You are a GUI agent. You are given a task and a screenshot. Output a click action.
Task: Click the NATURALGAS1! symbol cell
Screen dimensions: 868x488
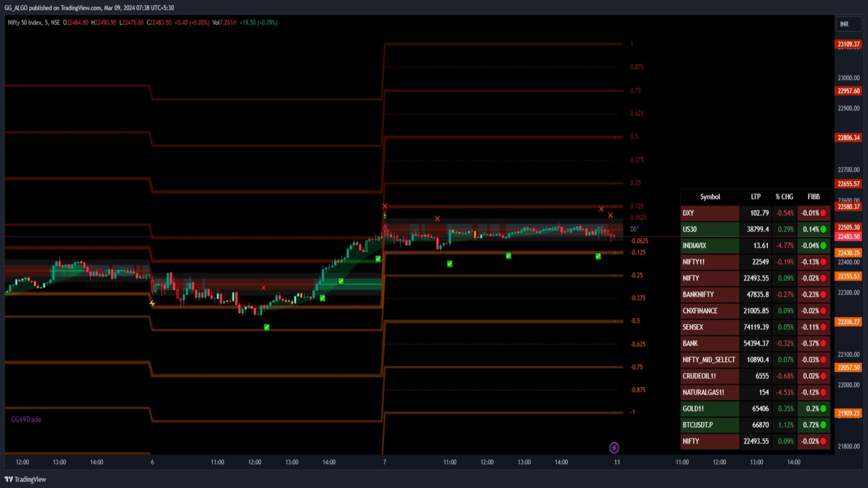[710, 392]
